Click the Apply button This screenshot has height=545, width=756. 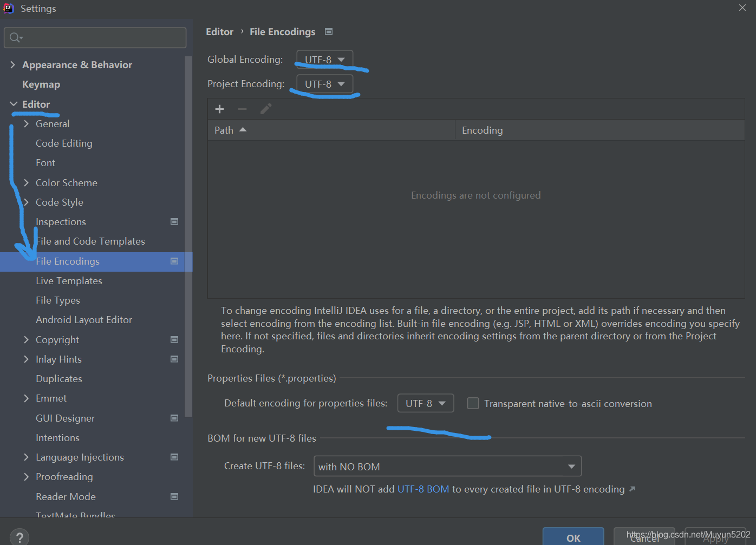click(x=715, y=537)
